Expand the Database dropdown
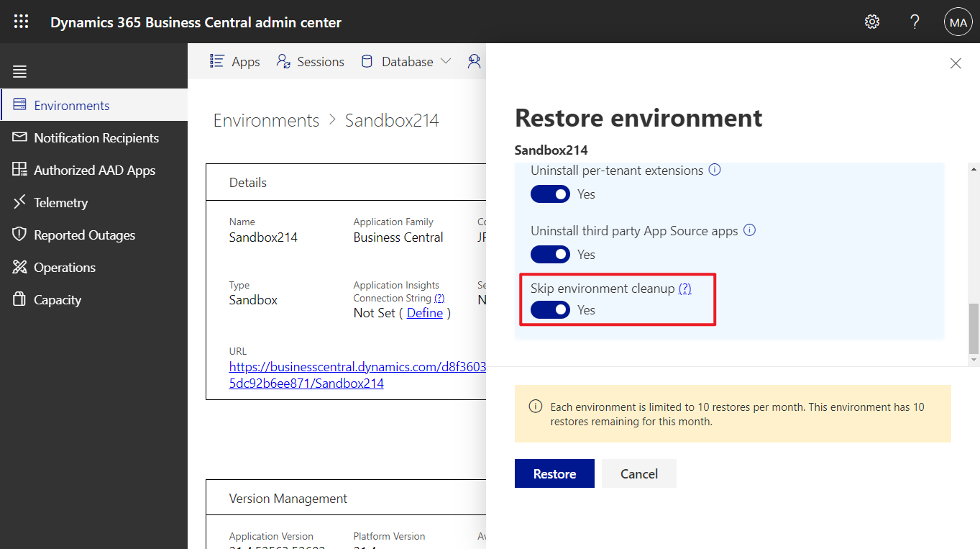980x549 pixels. [447, 61]
